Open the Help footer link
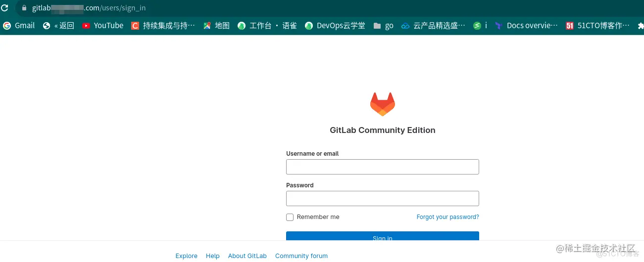 coord(213,256)
